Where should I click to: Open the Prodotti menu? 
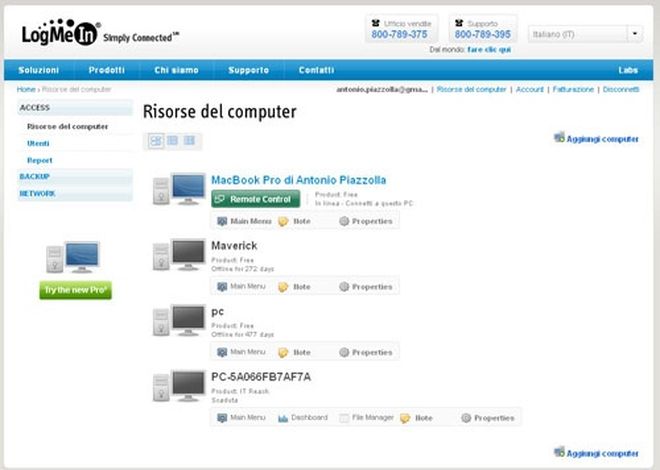[107, 70]
